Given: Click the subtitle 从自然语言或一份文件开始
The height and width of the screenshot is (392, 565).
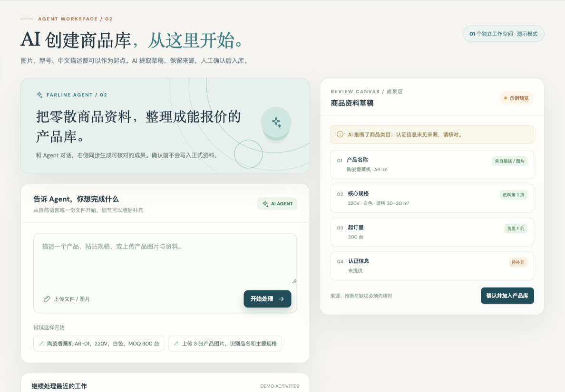Looking at the screenshot, I should point(88,210).
